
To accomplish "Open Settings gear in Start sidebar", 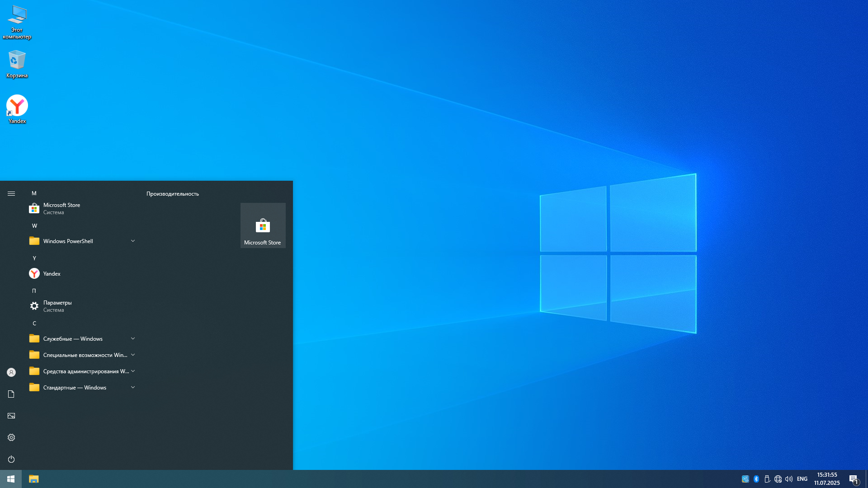I will [11, 437].
